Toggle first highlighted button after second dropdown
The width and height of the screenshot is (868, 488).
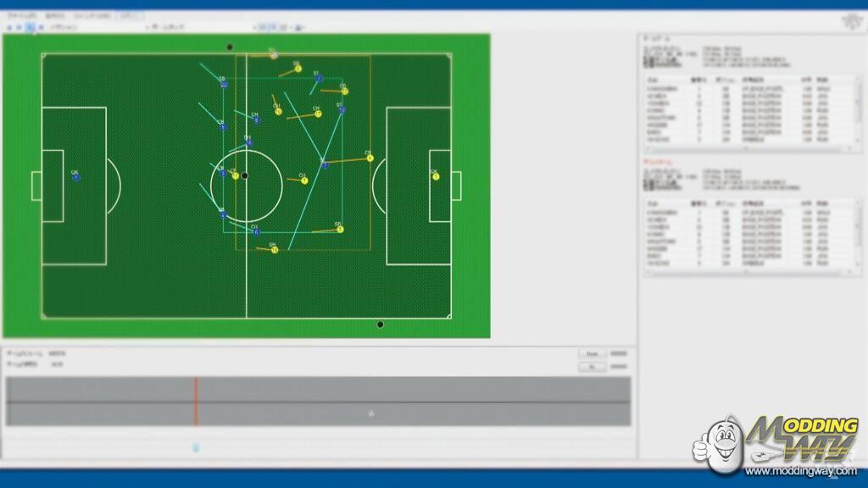click(262, 27)
